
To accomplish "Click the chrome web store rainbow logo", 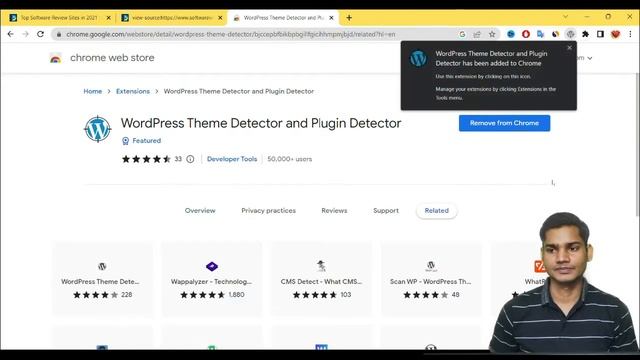I will (x=56, y=58).
